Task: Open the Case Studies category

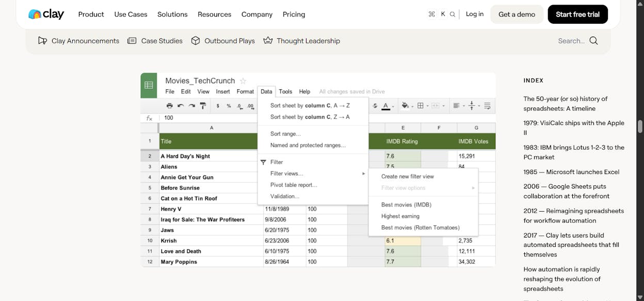Action: [155, 41]
